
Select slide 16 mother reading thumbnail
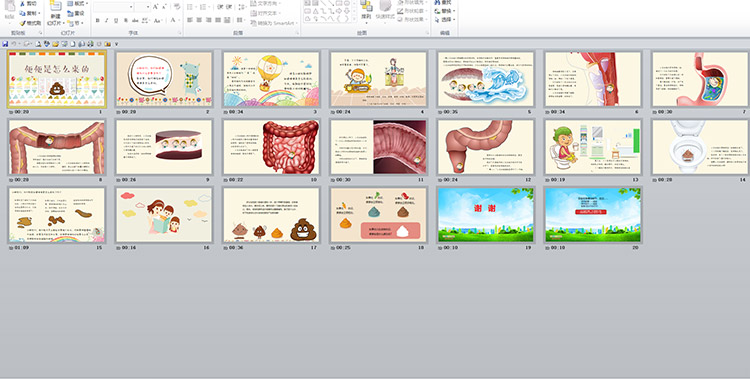[164, 215]
